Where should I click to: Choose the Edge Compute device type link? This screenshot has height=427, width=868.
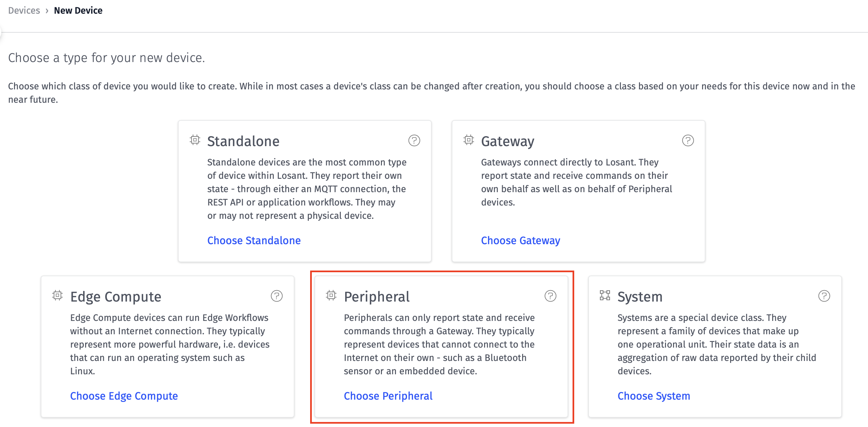[x=124, y=396]
